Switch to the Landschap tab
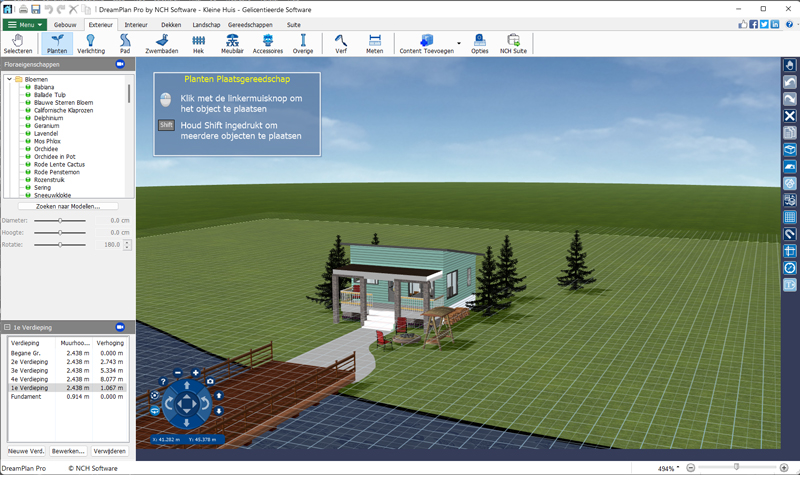This screenshot has width=800, height=486. point(205,24)
